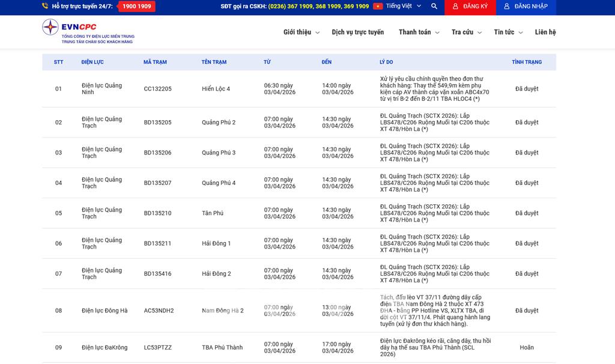Expand the Giới thiệu menu
Screen dimensions: 615x364
coord(301,32)
